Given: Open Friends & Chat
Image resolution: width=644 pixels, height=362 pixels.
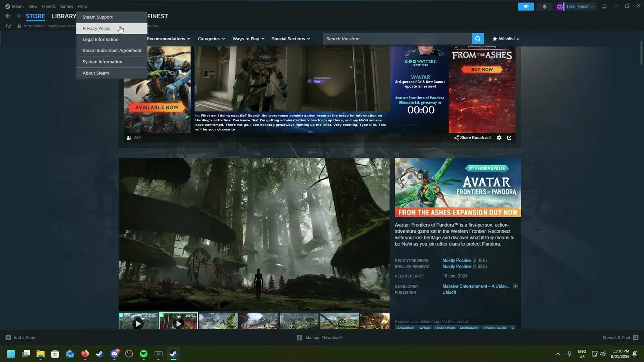Looking at the screenshot, I should click(x=620, y=337).
